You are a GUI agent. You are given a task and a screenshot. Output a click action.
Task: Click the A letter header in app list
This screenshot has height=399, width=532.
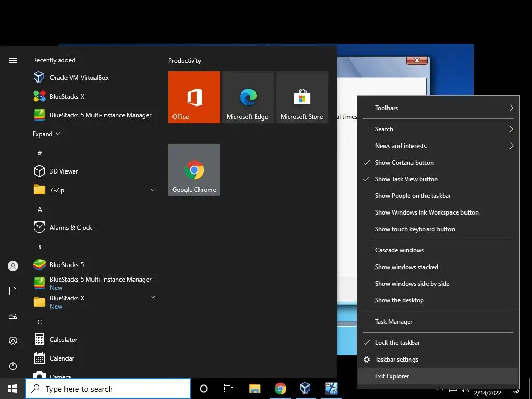(39, 210)
